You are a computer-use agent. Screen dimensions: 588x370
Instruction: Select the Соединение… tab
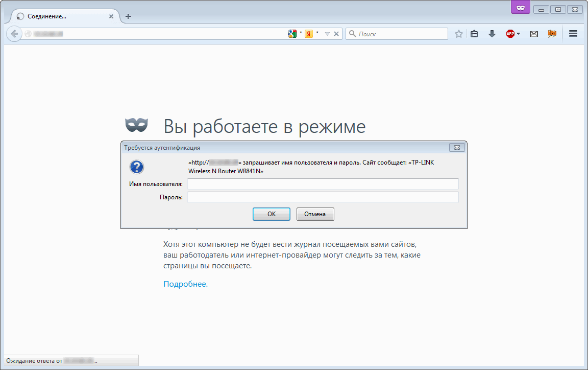pos(61,16)
